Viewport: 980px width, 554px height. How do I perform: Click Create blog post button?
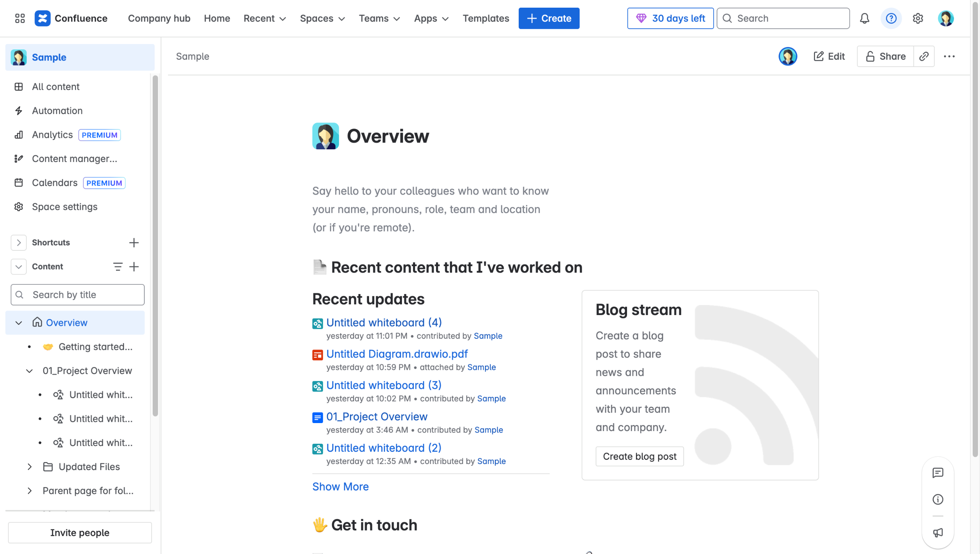tap(639, 456)
